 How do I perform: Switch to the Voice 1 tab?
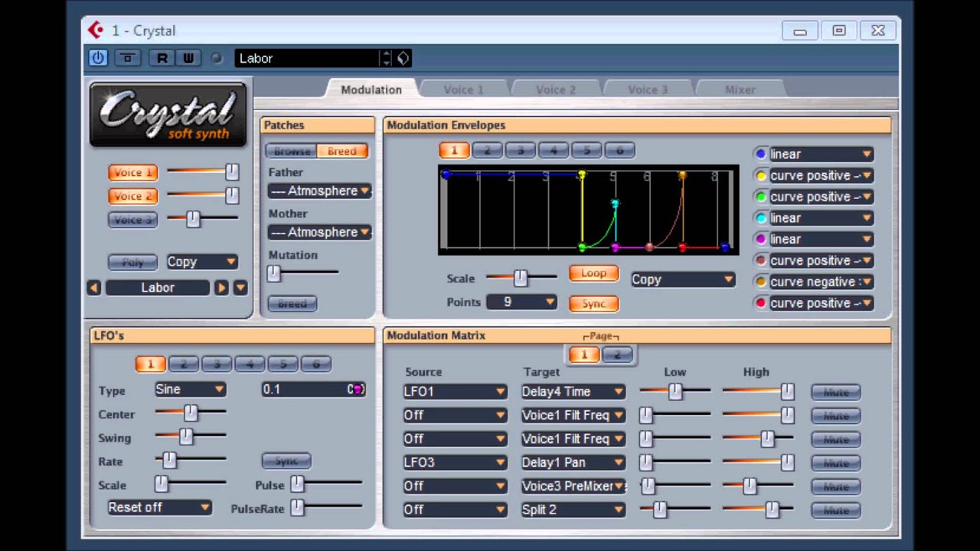click(x=463, y=90)
